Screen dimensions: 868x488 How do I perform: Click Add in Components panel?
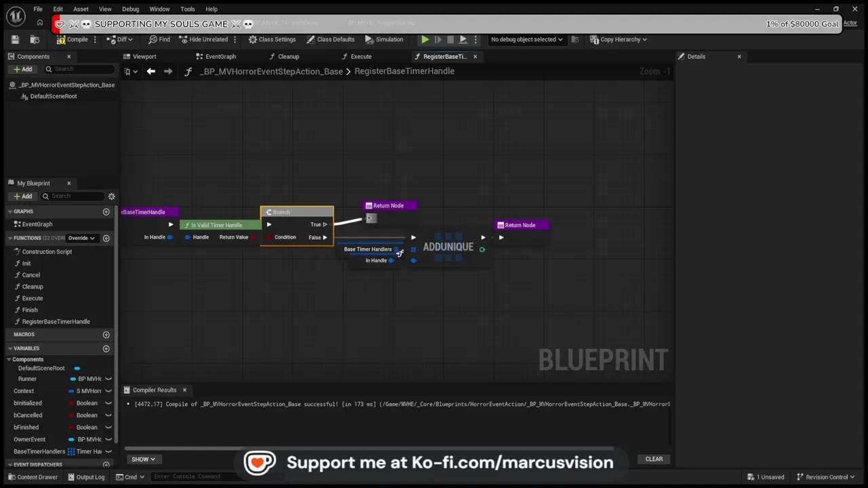click(22, 69)
